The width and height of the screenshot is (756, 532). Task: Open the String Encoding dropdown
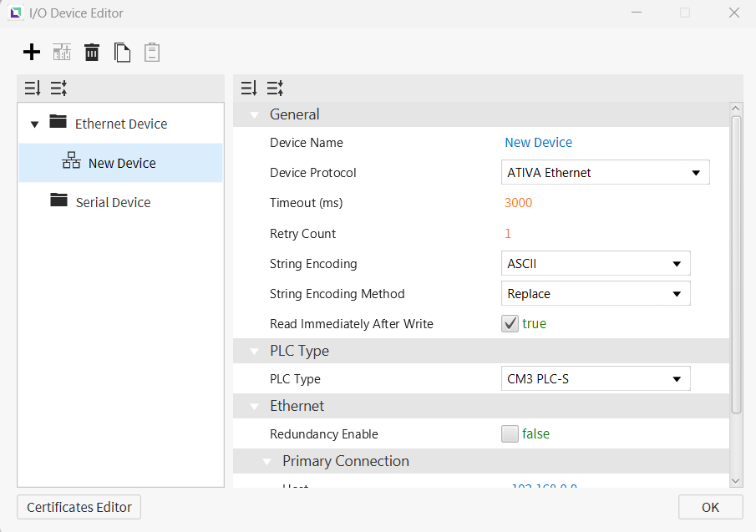(596, 264)
